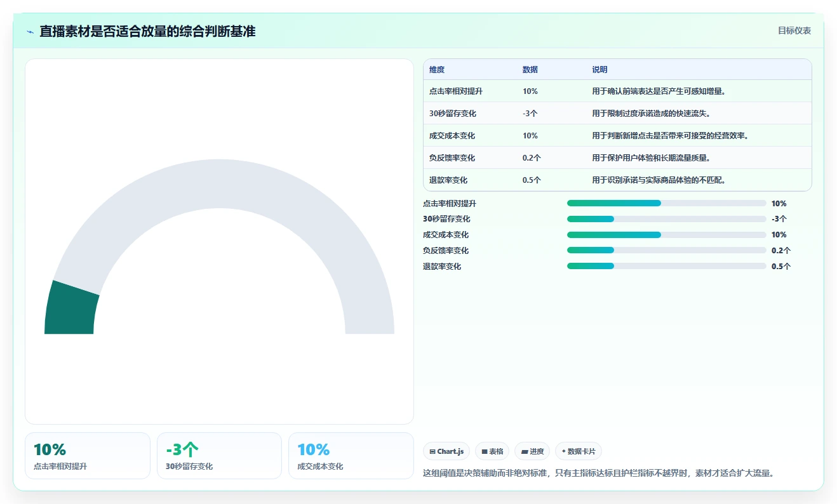Click the 30秒留存变化 table row cell
837x504 pixels.
point(453,114)
